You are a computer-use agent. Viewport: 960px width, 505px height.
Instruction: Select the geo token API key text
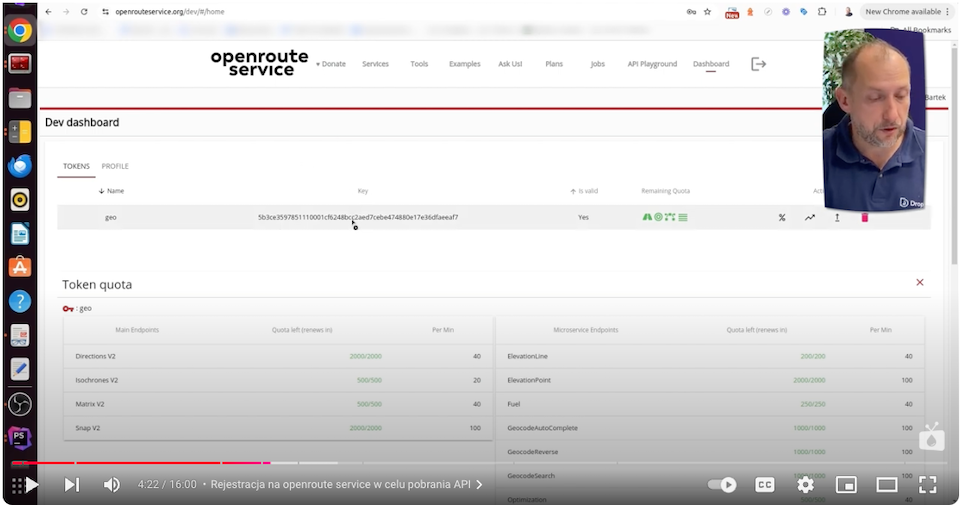pos(358,217)
